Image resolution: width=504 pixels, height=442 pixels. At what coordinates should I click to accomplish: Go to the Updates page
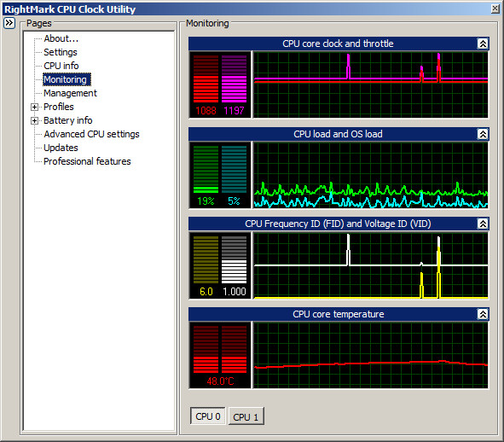(x=61, y=148)
